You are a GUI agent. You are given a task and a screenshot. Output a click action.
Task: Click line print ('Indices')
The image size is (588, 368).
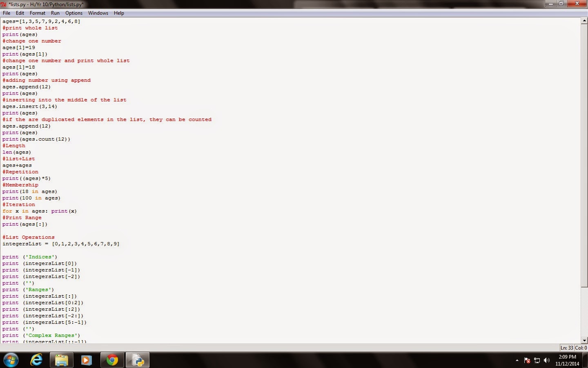pyautogui.click(x=30, y=257)
